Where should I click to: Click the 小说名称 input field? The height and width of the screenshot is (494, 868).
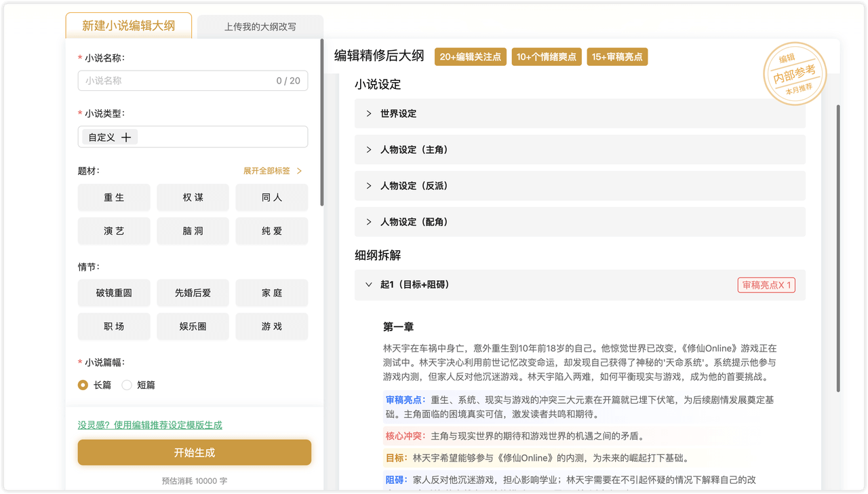tap(193, 80)
